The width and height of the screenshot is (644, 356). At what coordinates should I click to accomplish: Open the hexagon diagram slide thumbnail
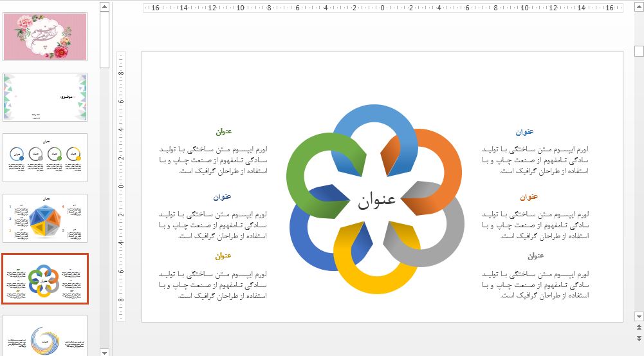[45, 218]
